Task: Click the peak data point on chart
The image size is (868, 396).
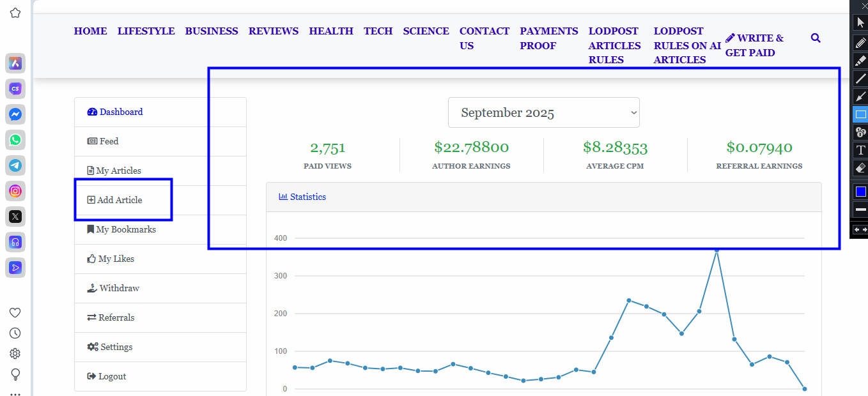Action: [717, 250]
